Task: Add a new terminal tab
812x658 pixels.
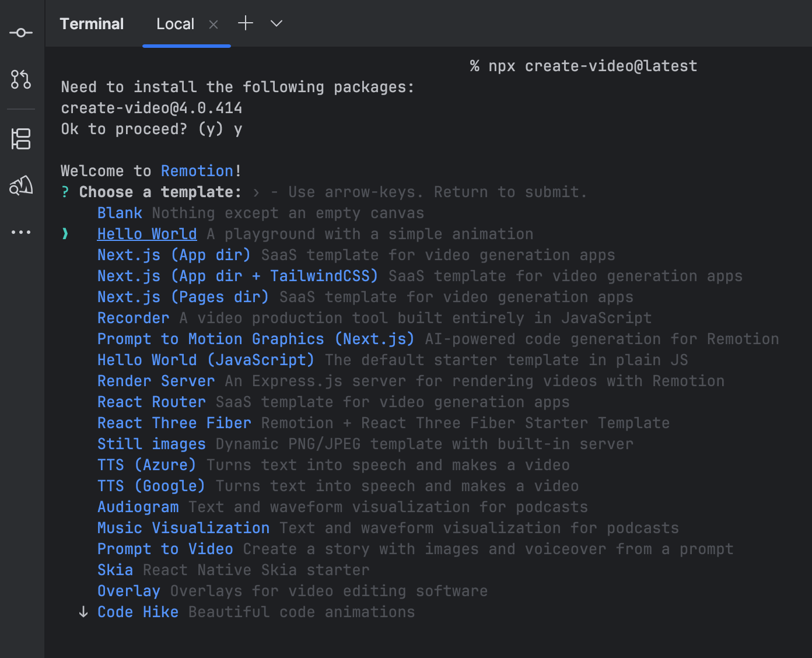Action: pyautogui.click(x=246, y=23)
